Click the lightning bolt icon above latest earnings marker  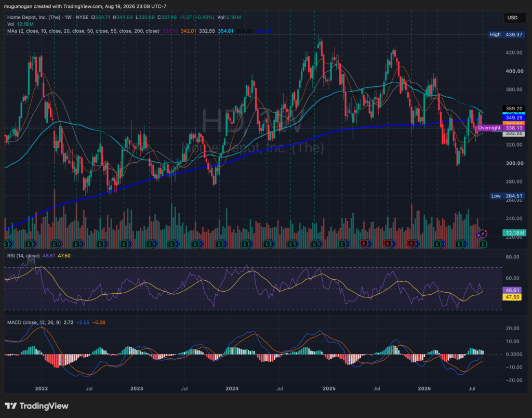pos(482,234)
